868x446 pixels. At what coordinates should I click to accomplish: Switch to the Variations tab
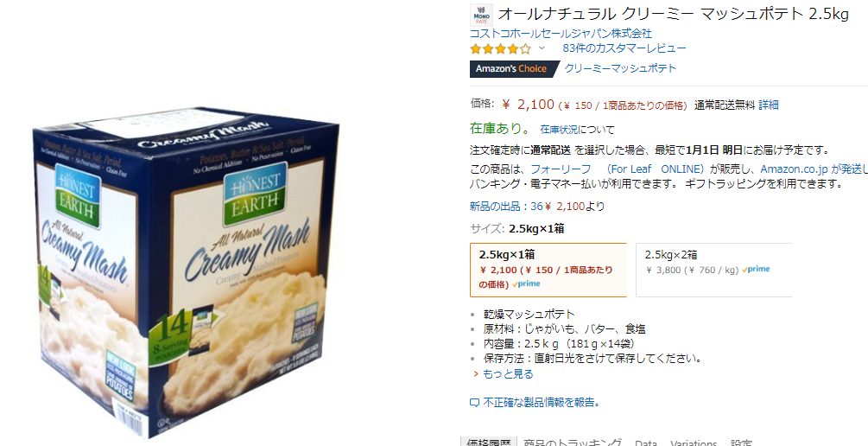693,443
